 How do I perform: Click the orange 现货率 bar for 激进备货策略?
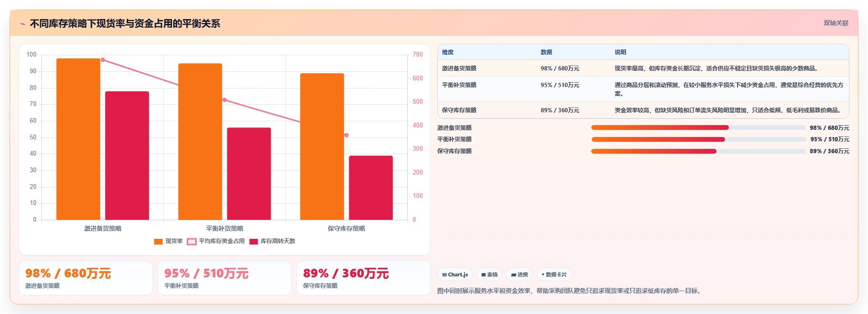pos(78,139)
